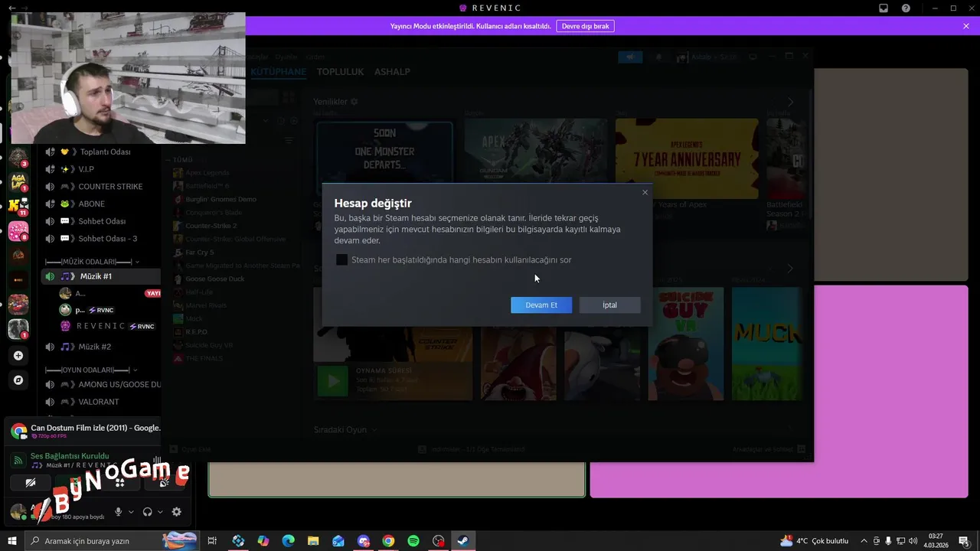Open Yenilikler settings gear in Steam

[x=354, y=102]
